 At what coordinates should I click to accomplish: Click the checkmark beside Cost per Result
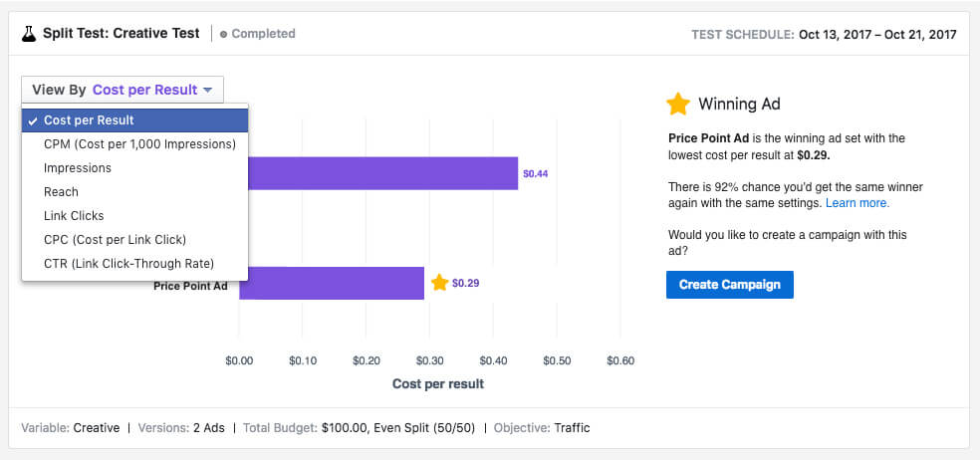(33, 120)
